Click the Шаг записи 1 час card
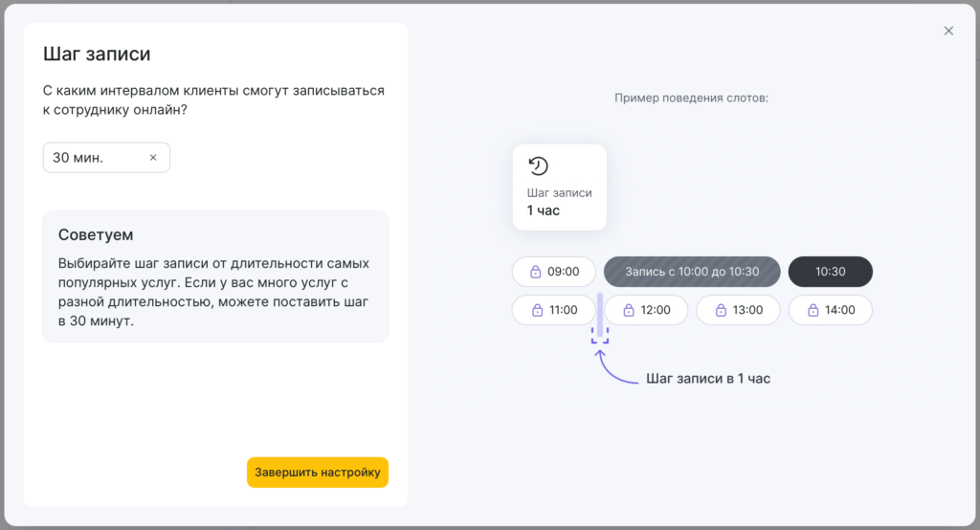980x530 pixels. coord(560,188)
